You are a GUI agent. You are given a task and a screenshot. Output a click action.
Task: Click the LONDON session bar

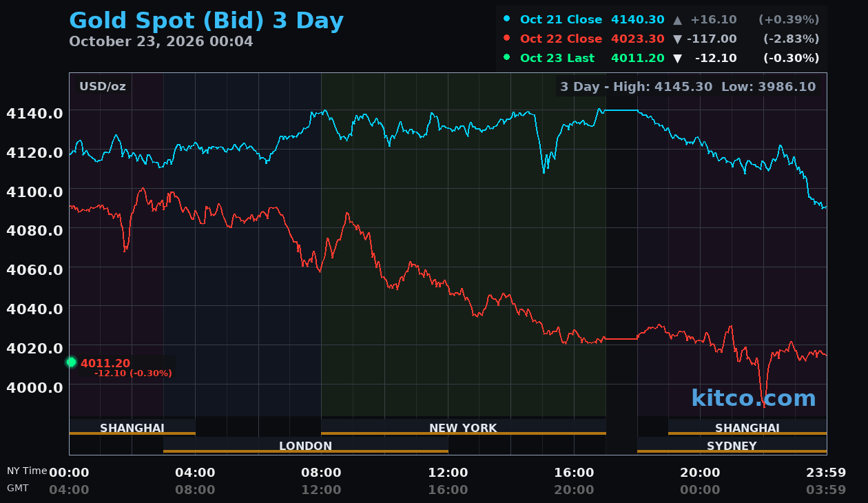click(306, 445)
